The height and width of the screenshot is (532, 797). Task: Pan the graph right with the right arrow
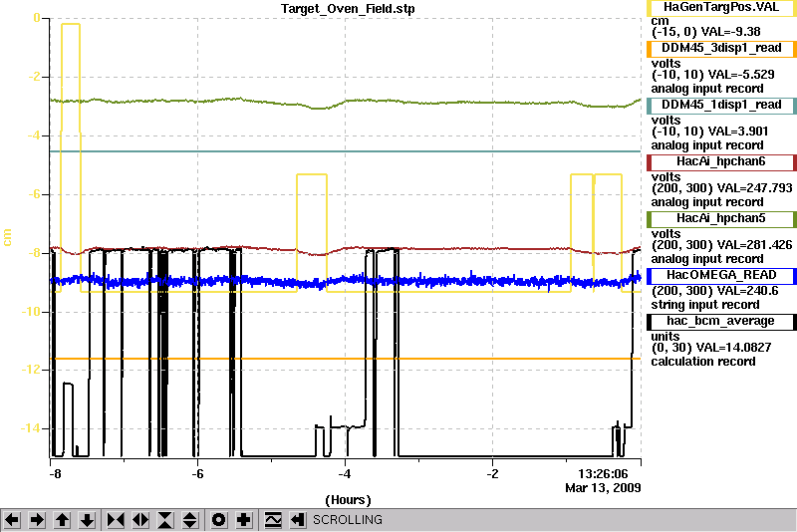pos(37,520)
